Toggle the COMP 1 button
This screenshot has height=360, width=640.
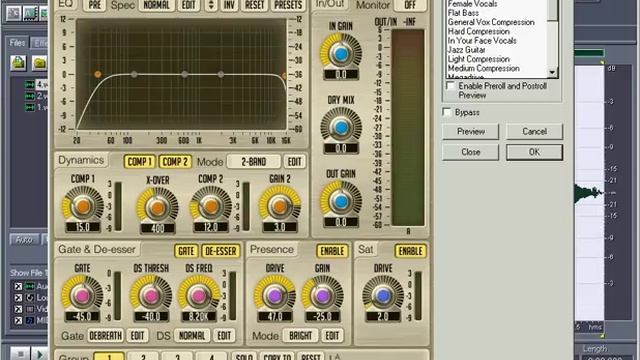(x=140, y=162)
